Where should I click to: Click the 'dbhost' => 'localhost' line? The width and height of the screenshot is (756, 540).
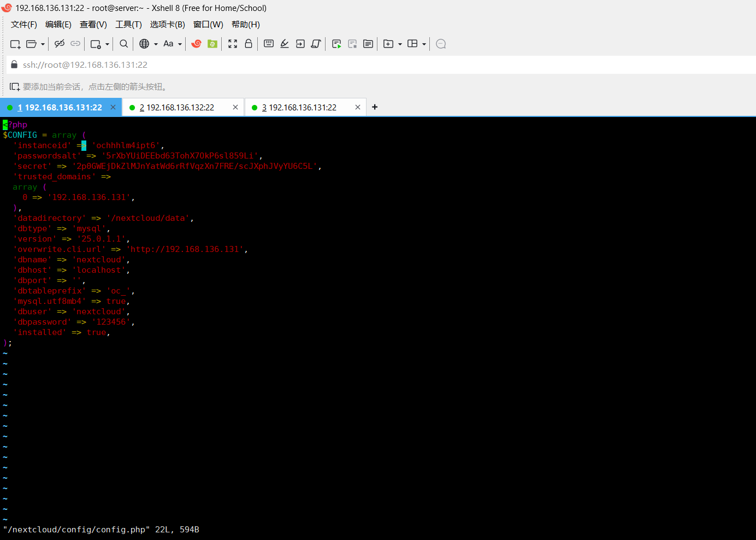coord(72,270)
